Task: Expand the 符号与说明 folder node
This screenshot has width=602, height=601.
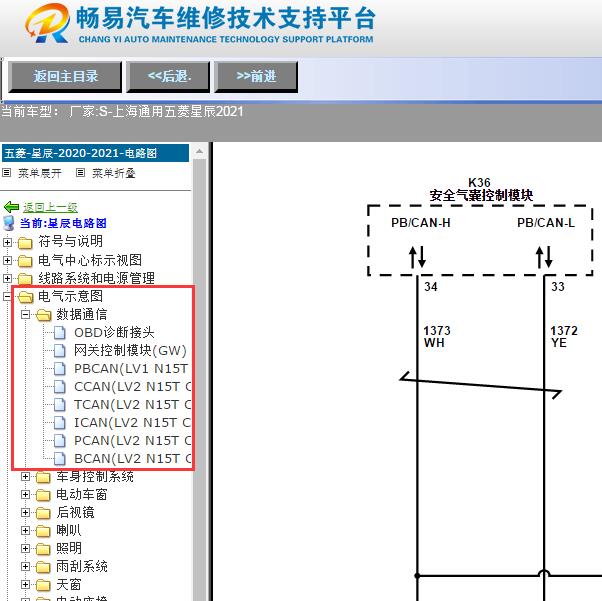Action: pos(7,242)
